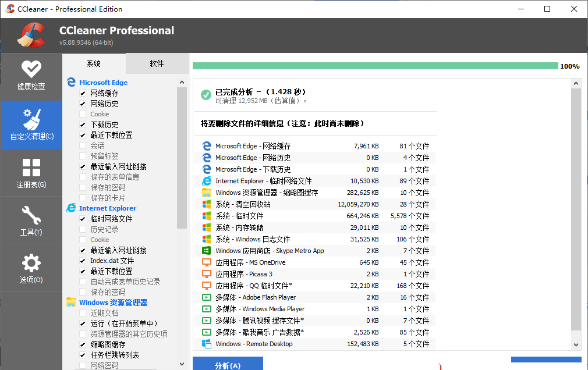588x370 pixels.
Task: Collapse the Internet Explorer category header
Action: 107,208
